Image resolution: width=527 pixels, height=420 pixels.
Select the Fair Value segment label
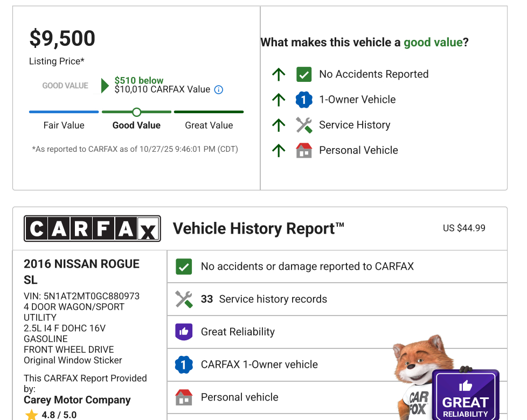click(64, 125)
